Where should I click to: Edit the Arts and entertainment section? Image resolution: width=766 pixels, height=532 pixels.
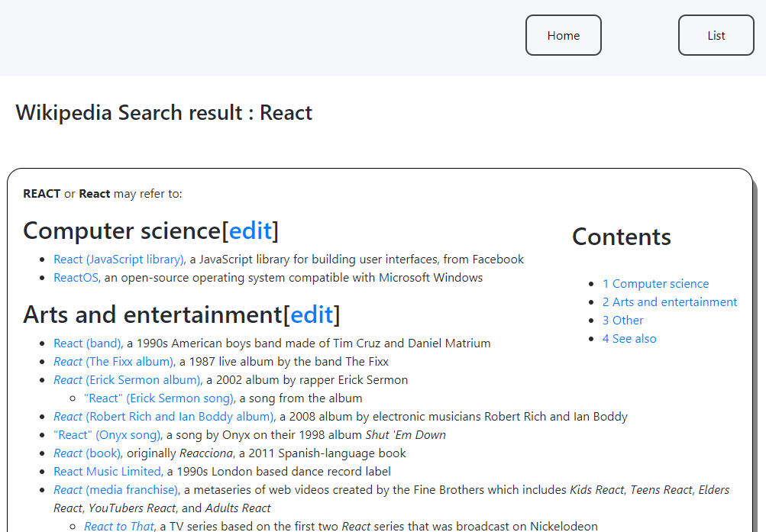[312, 314]
